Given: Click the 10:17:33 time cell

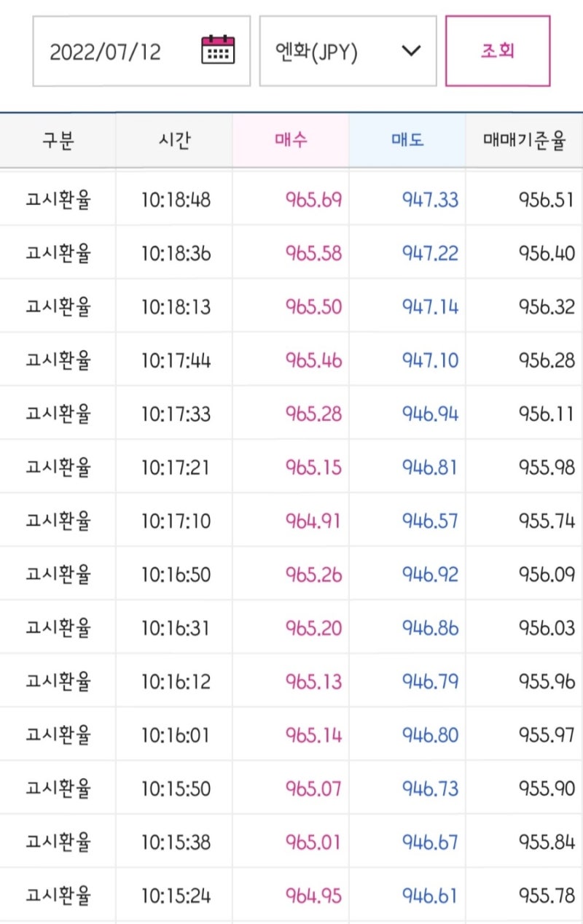Looking at the screenshot, I should (x=176, y=414).
